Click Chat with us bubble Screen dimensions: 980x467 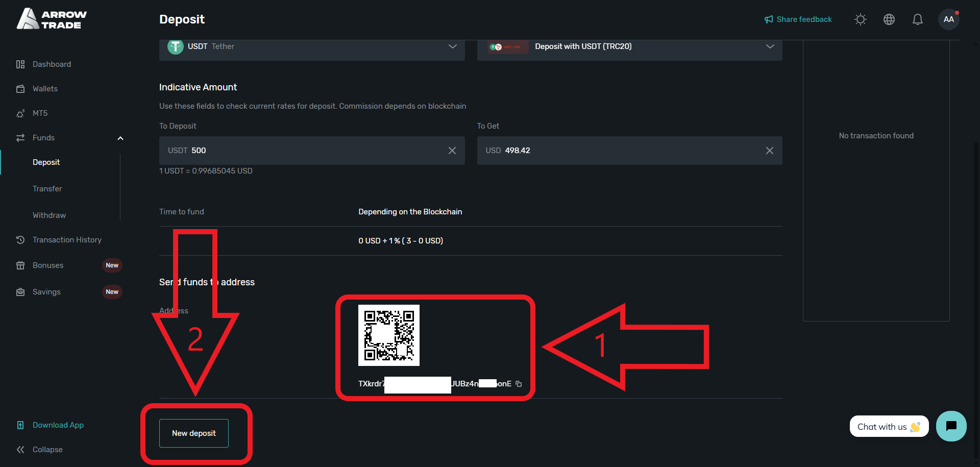889,427
